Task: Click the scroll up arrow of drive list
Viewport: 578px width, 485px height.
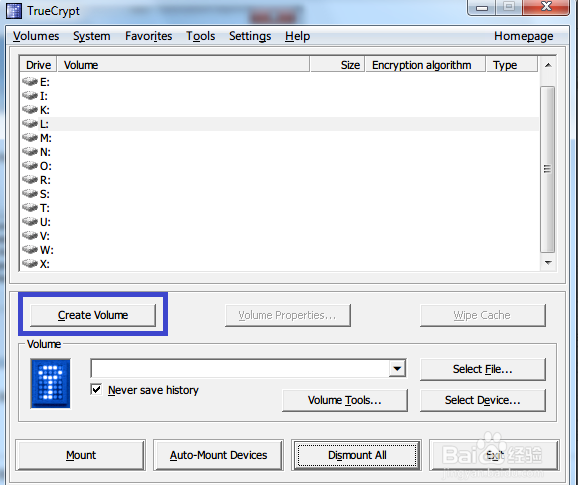Action: point(548,65)
